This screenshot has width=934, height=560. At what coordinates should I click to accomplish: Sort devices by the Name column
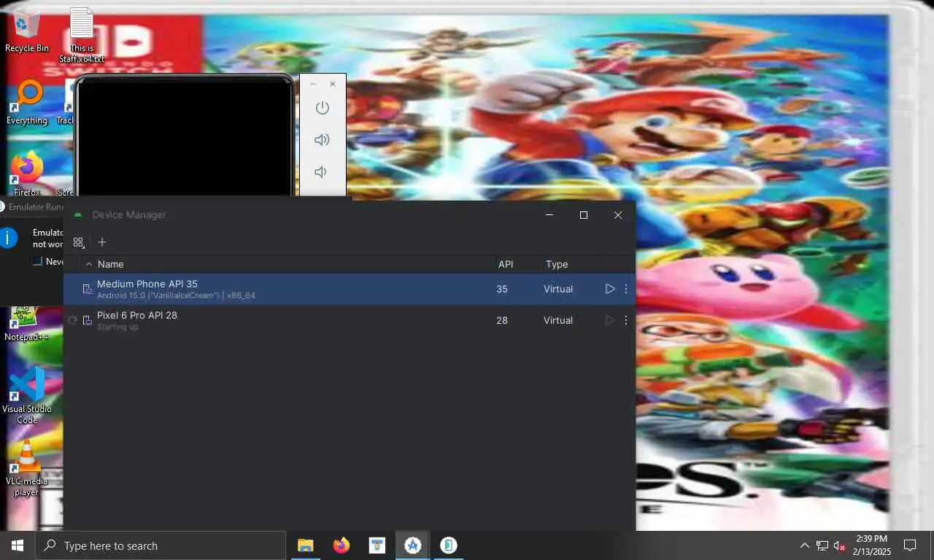point(110,264)
